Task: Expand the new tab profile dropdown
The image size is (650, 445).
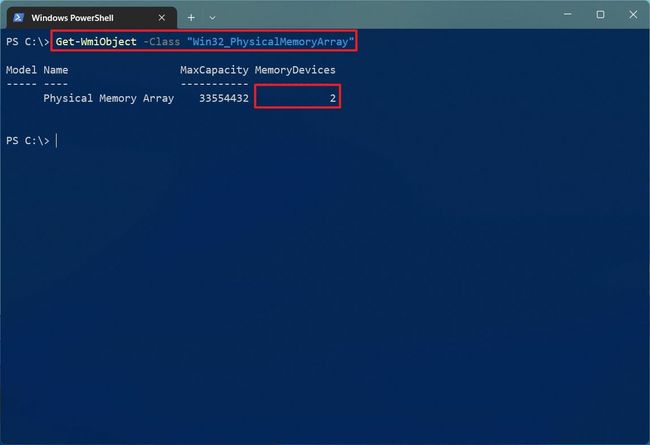Action: [212, 18]
